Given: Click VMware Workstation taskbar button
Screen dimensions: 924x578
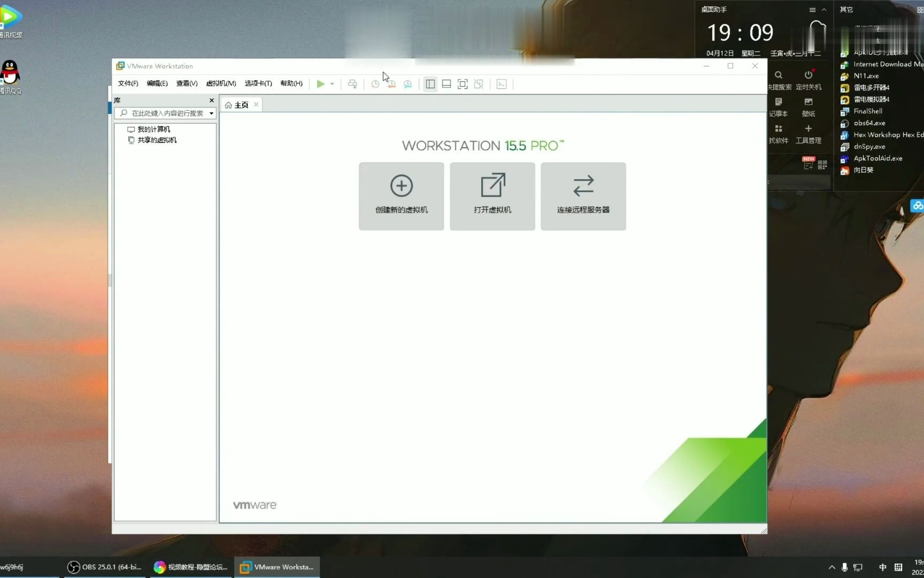Looking at the screenshot, I should click(277, 567).
